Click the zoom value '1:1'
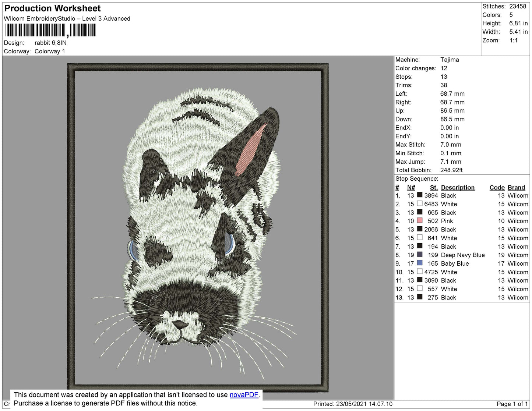 click(514, 40)
